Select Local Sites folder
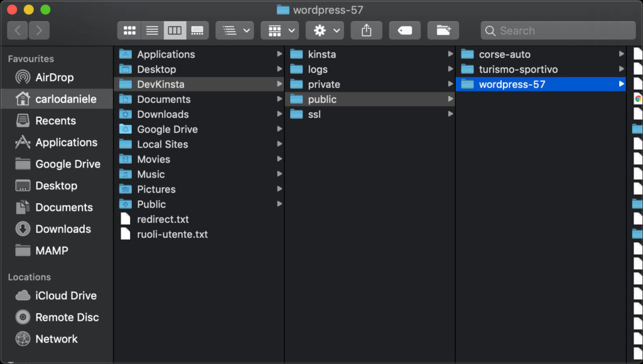Screen dimensions: 643x364 pos(199,144)
